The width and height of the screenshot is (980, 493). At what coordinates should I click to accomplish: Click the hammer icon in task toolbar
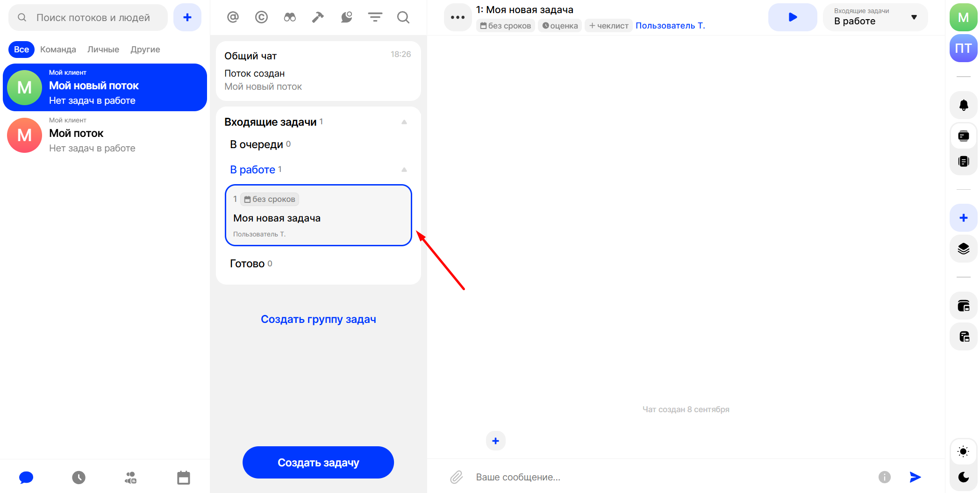(x=318, y=17)
